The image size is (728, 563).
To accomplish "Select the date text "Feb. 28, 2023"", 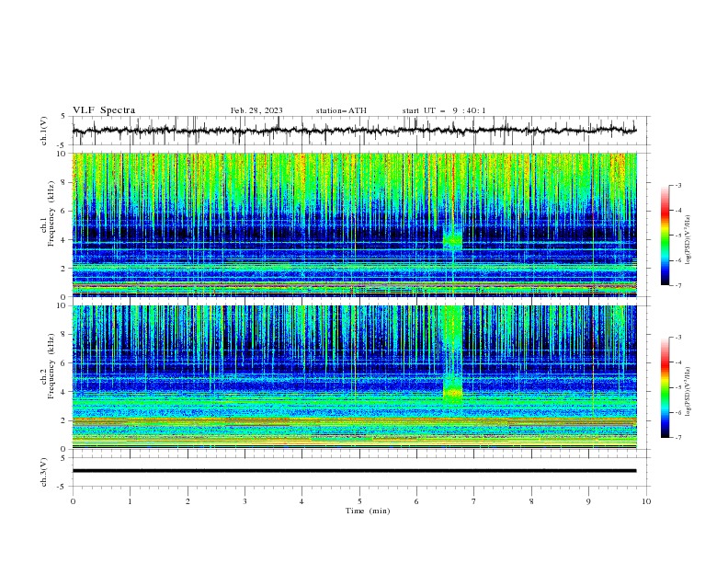I will pyautogui.click(x=256, y=110).
